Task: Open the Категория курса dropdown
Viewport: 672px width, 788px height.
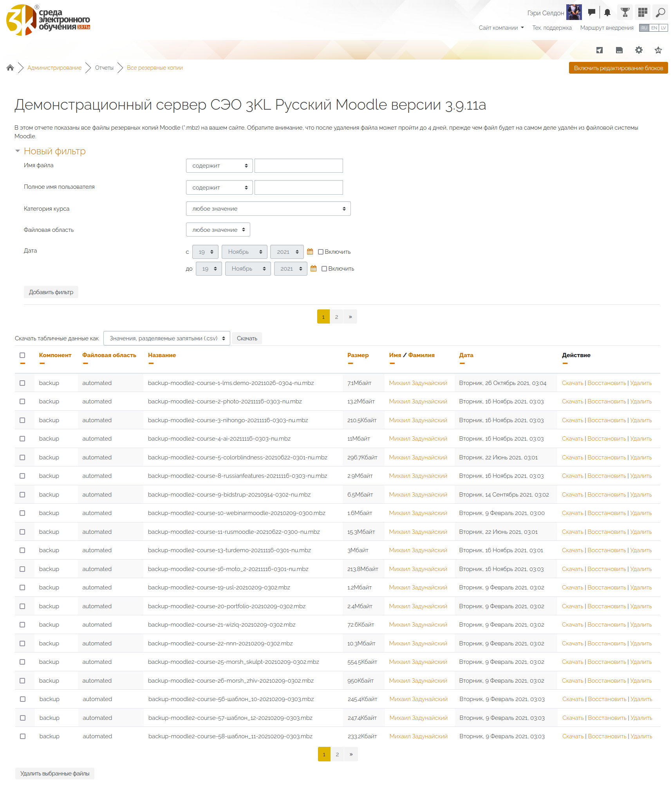Action: click(x=268, y=209)
